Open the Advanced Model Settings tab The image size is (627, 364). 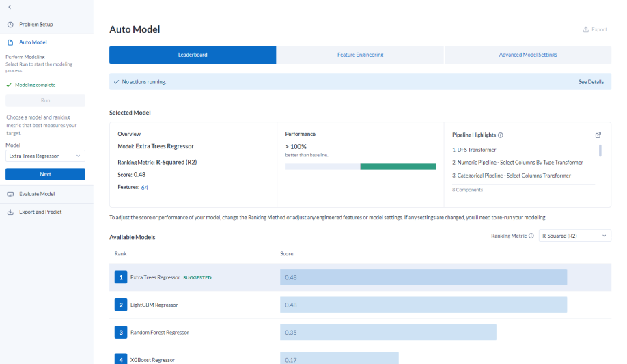(528, 55)
